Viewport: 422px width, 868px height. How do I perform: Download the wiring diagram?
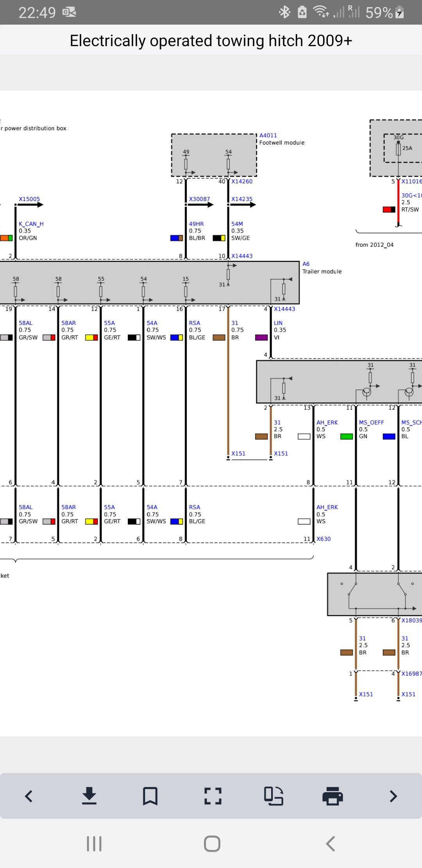coord(89,796)
